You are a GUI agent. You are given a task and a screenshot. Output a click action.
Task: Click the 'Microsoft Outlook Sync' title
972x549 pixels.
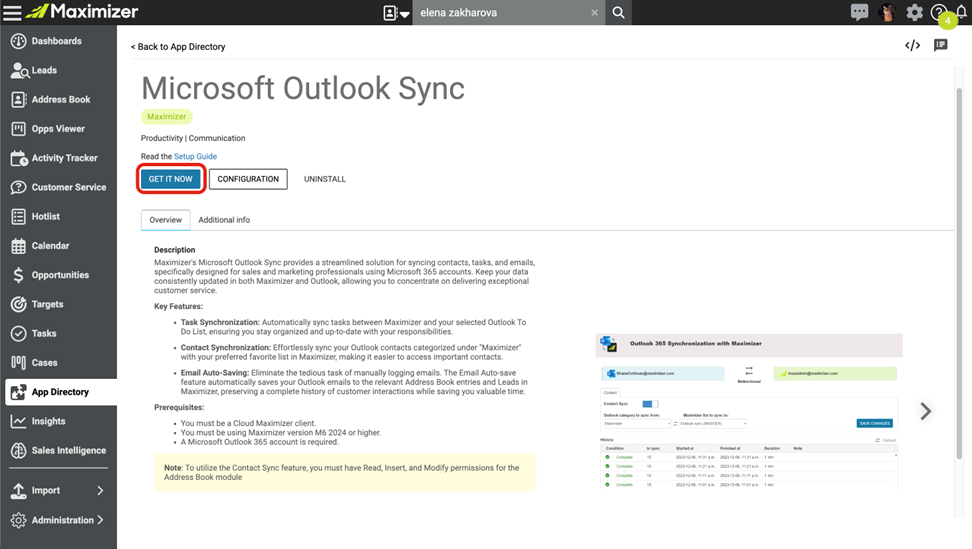coord(303,88)
